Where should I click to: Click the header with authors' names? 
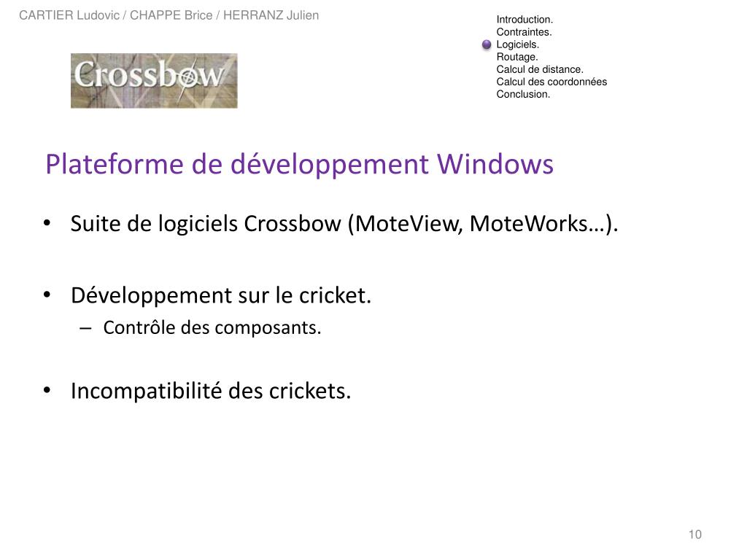click(169, 15)
